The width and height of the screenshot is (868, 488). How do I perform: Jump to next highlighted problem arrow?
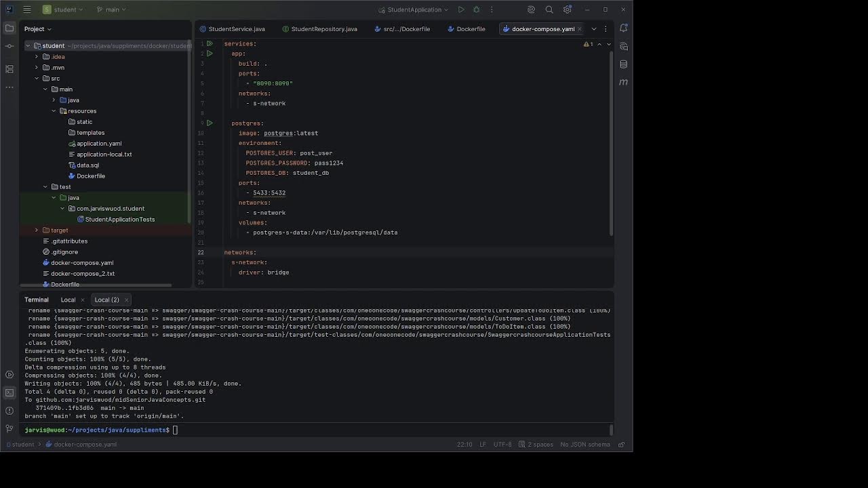coord(608,44)
